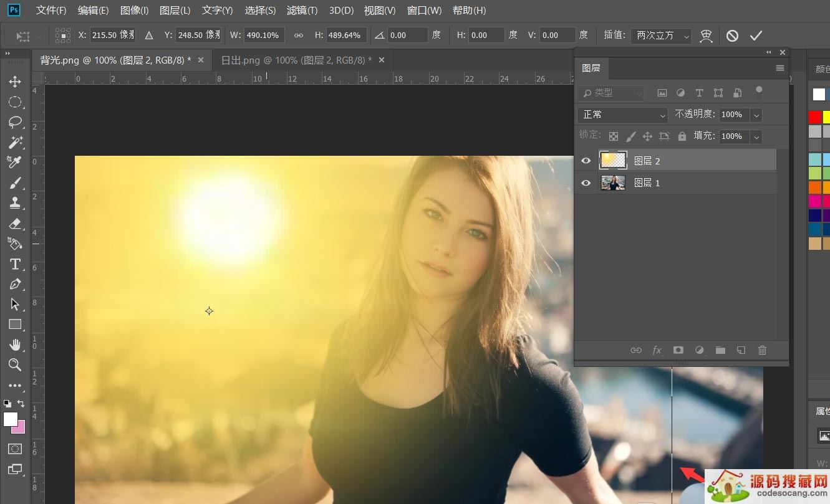The width and height of the screenshot is (830, 504).
Task: Select the Pen tool
Action: tap(15, 284)
